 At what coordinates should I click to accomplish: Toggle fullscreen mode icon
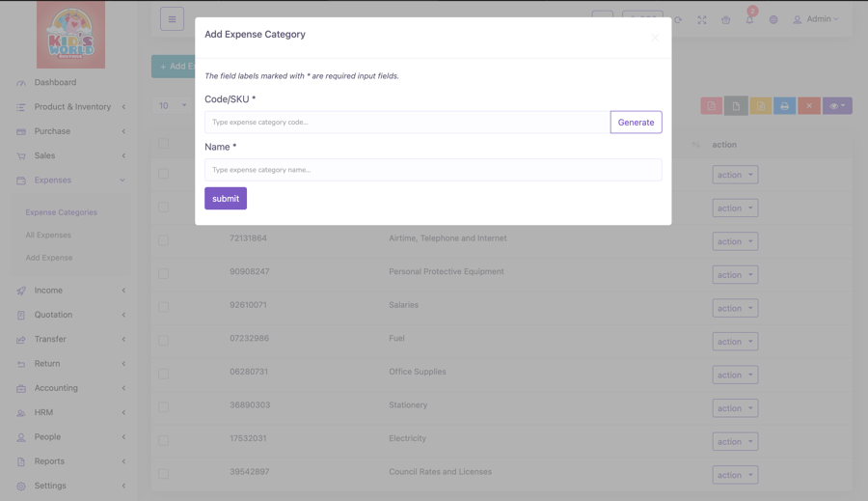click(x=702, y=19)
